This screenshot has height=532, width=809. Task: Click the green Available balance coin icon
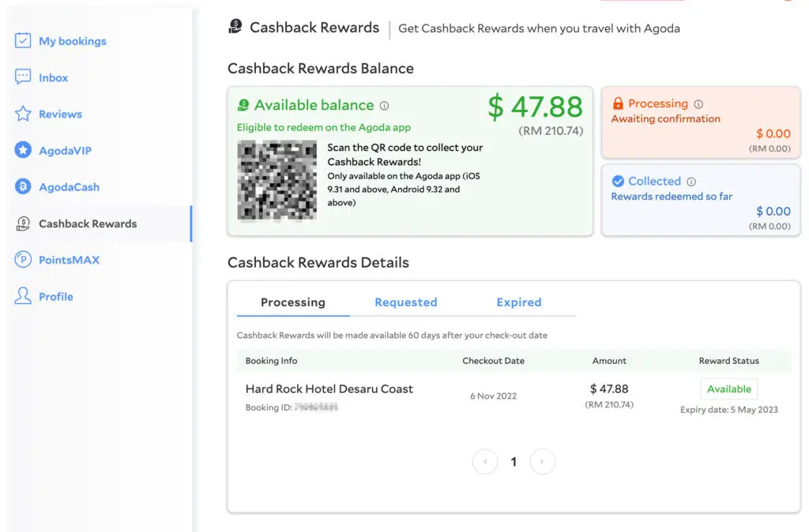pyautogui.click(x=243, y=105)
